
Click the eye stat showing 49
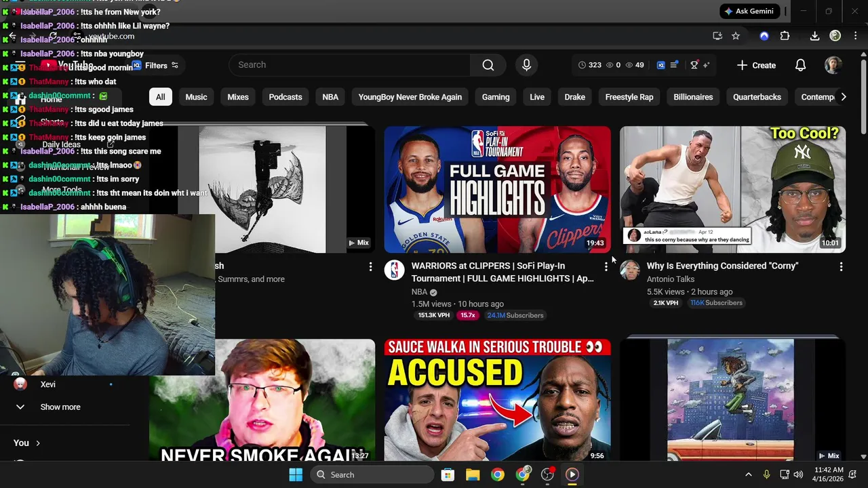pyautogui.click(x=635, y=65)
